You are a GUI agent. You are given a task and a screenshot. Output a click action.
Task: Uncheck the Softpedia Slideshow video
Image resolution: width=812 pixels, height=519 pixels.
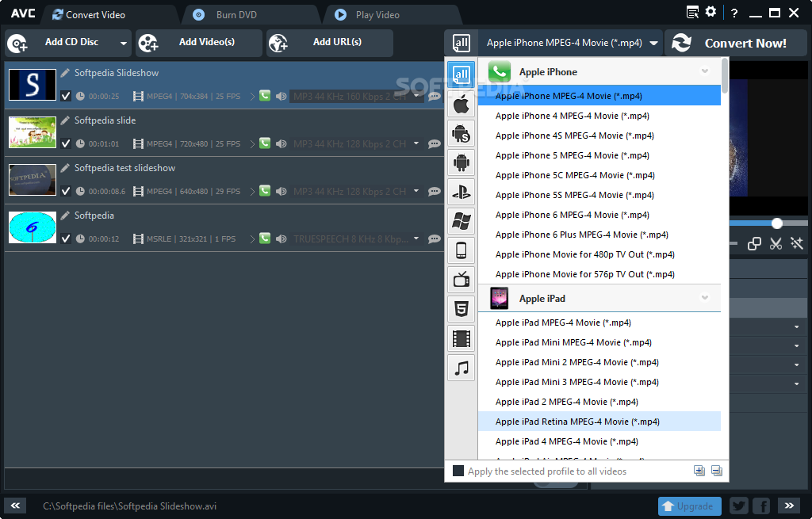[66, 96]
